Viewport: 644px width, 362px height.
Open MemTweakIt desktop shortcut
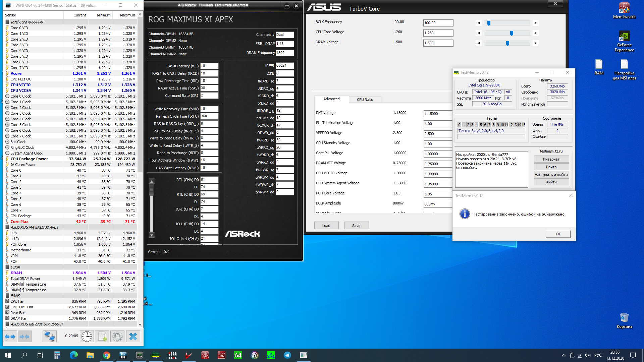point(624,11)
